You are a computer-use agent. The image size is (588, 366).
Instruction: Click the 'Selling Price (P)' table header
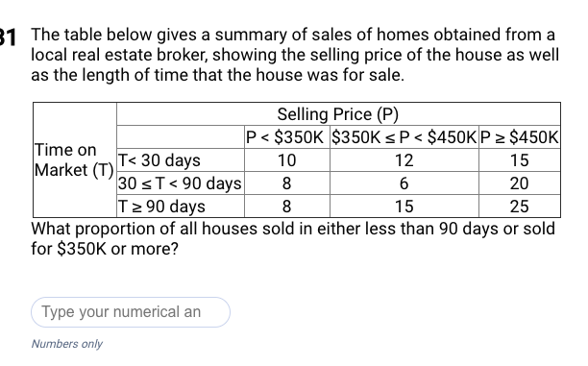tap(338, 114)
